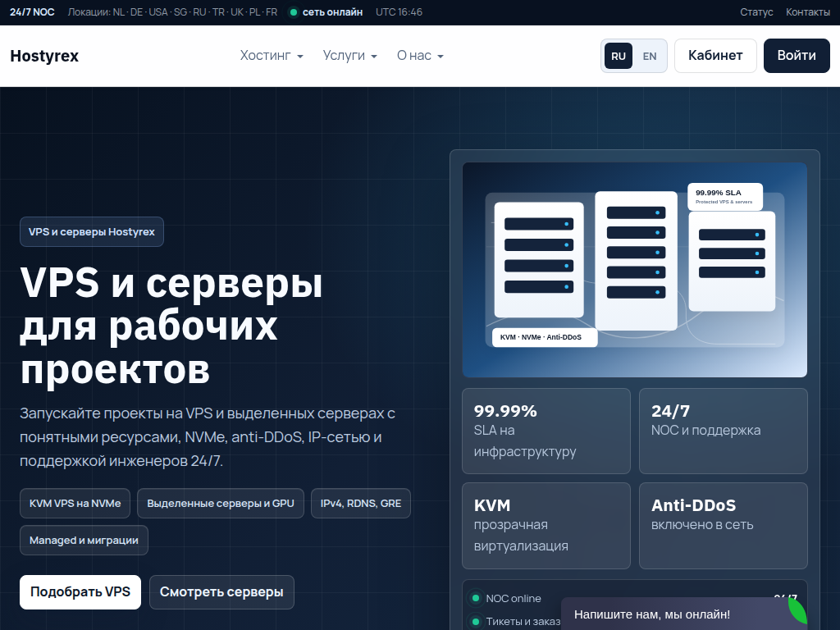Open the Напишите нам, мы онлайн chat widget
Image resolution: width=840 pixels, height=630 pixels.
(675, 614)
